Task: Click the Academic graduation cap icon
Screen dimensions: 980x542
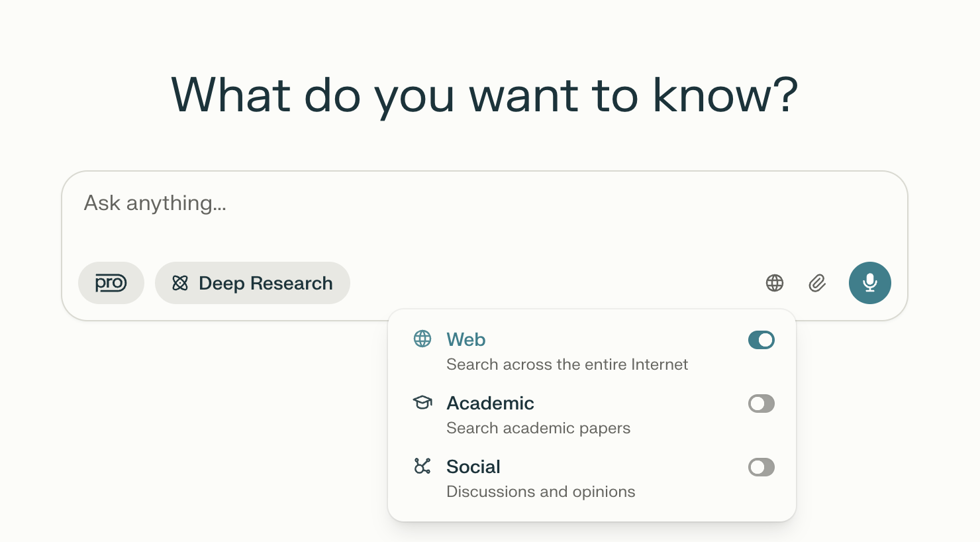Action: pyautogui.click(x=422, y=402)
